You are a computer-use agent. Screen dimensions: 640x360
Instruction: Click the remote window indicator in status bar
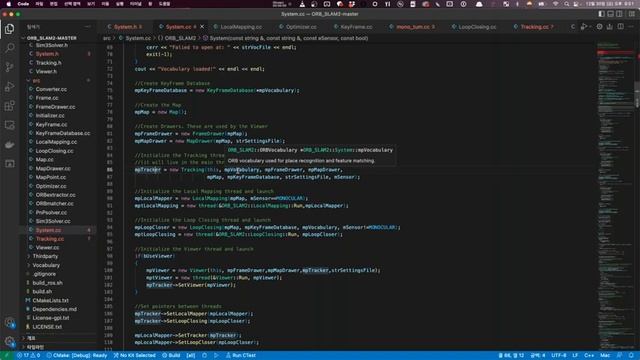pyautogui.click(x=7, y=356)
